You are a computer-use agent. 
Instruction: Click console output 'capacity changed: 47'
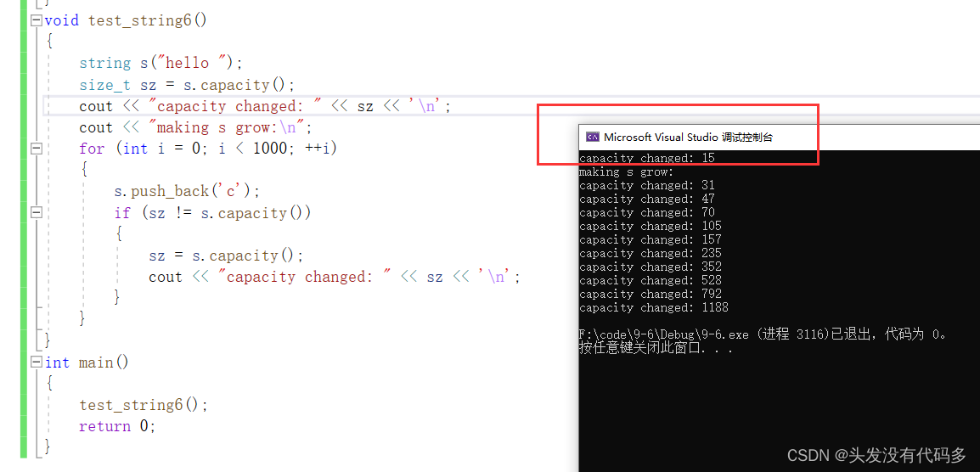coord(647,199)
